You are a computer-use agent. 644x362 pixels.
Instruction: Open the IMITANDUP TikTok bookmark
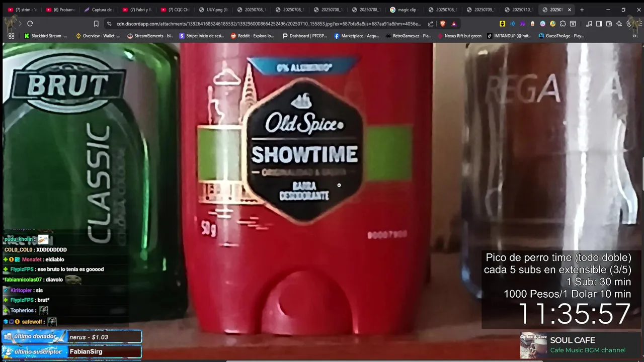509,36
